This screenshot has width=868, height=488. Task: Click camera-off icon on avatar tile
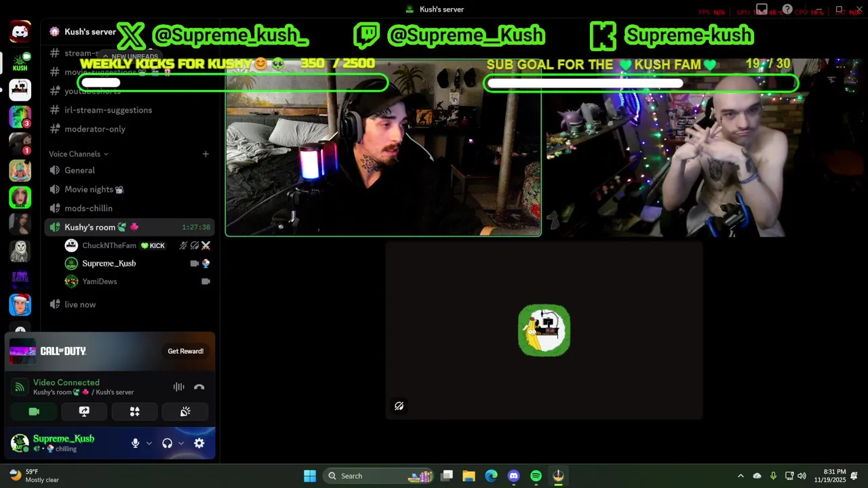coord(399,406)
